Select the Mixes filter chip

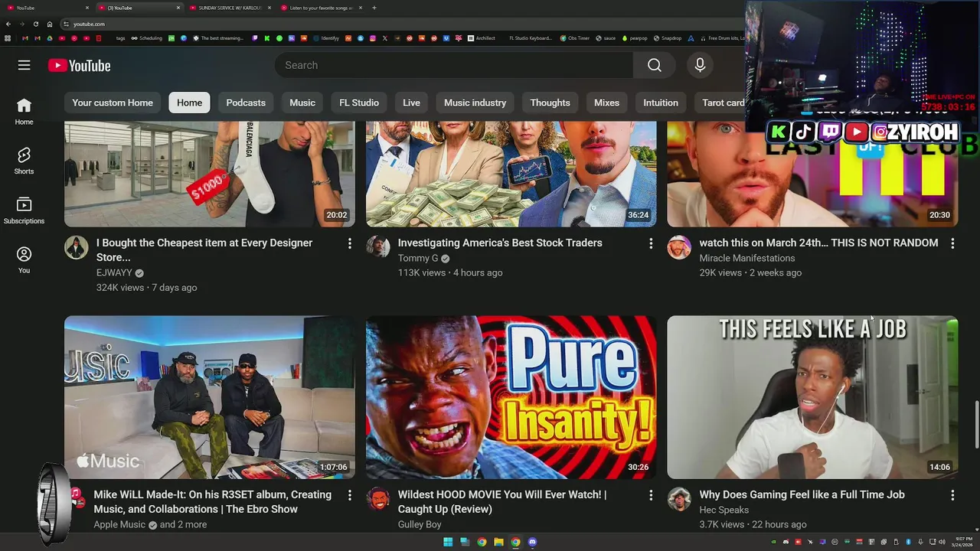[x=607, y=103]
